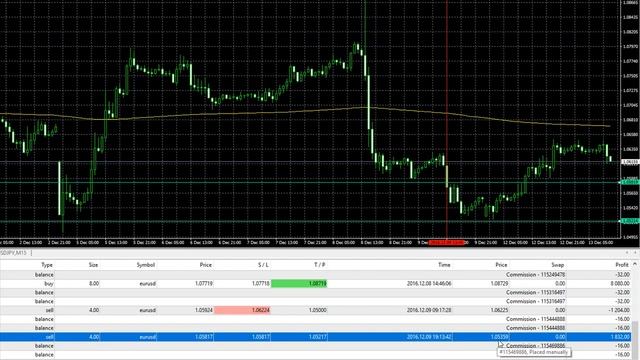Click the 1.05000 take-profit cell
The width and height of the screenshot is (640, 360).
[x=318, y=310]
